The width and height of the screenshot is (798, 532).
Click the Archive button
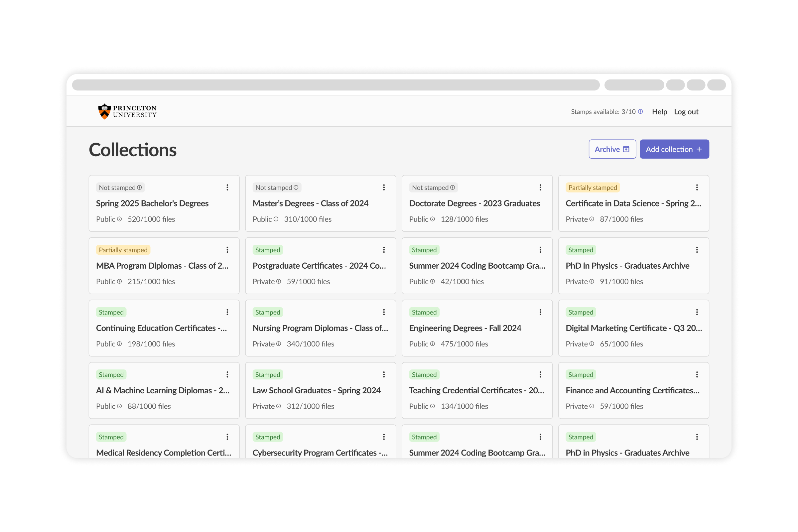(612, 149)
